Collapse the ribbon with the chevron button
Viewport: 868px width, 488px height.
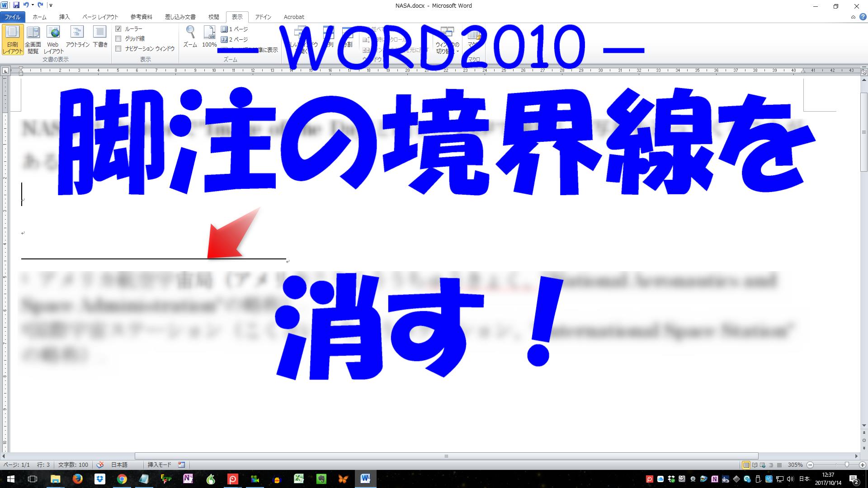coord(853,17)
